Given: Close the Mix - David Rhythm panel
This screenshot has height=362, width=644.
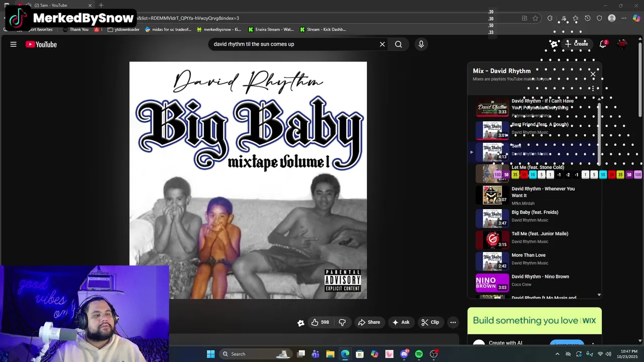Looking at the screenshot, I should [593, 74].
